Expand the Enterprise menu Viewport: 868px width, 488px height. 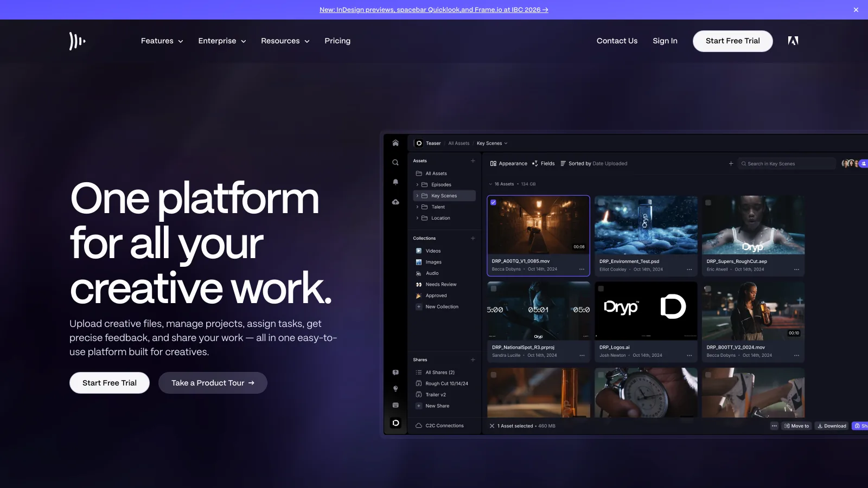coord(222,41)
